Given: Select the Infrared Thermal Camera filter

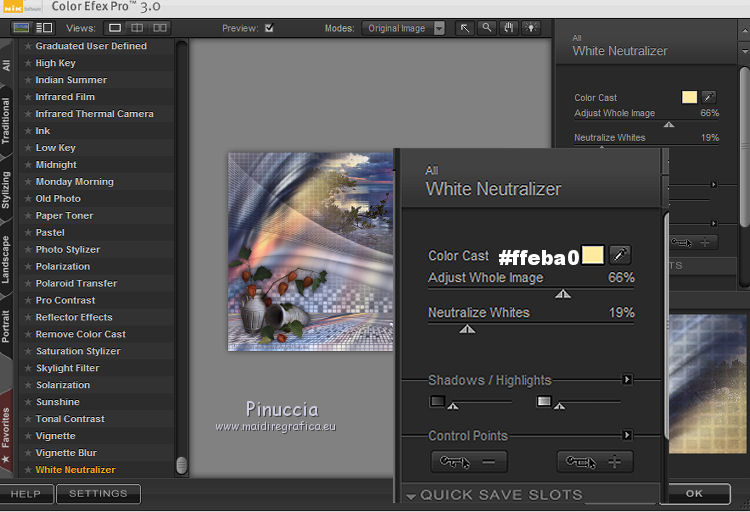Looking at the screenshot, I should [x=94, y=114].
